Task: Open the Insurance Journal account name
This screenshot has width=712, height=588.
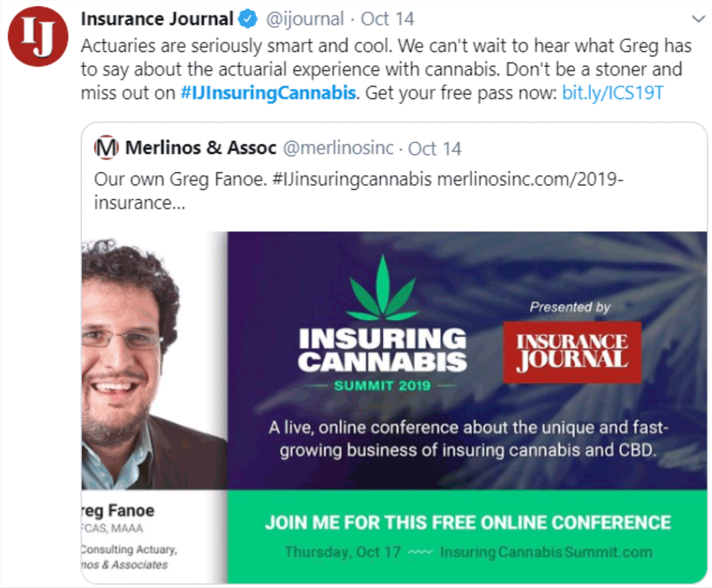Action: [157, 19]
